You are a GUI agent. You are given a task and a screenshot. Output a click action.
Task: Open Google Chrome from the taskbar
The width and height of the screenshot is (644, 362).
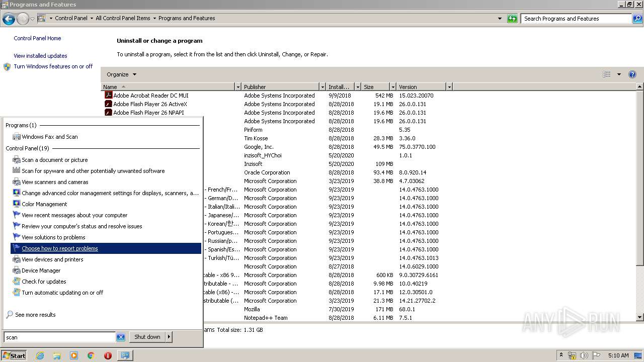(91, 355)
